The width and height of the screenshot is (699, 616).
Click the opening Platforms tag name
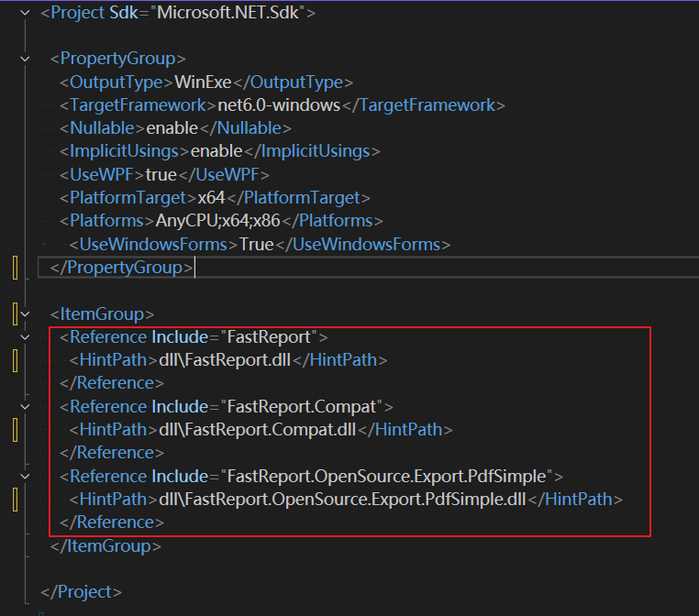click(x=106, y=221)
